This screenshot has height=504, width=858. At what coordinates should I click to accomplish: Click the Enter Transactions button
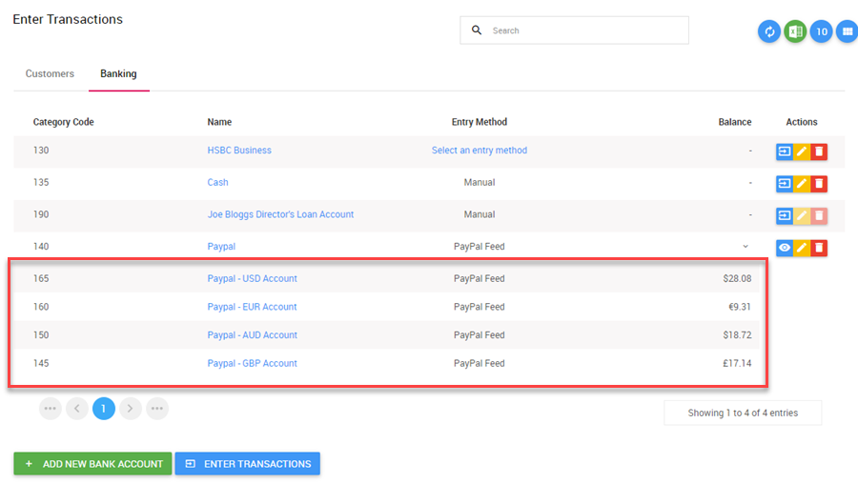click(247, 464)
